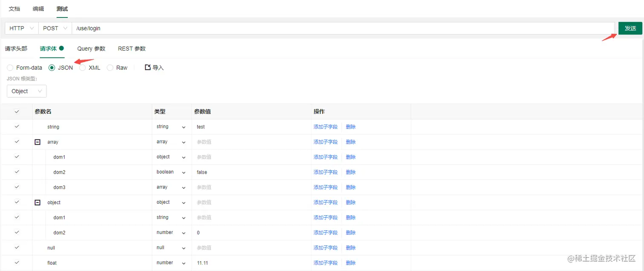Switch to the 编辑 tab
This screenshot has width=644, height=271.
38,9
